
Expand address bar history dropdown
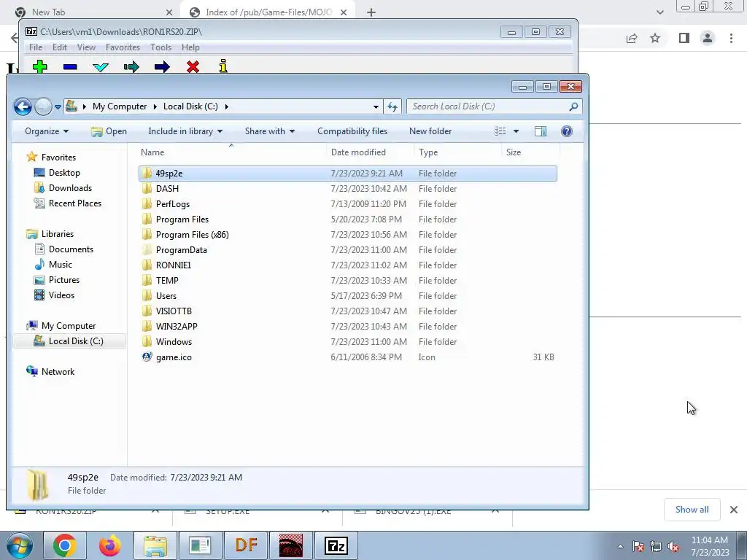(376, 106)
